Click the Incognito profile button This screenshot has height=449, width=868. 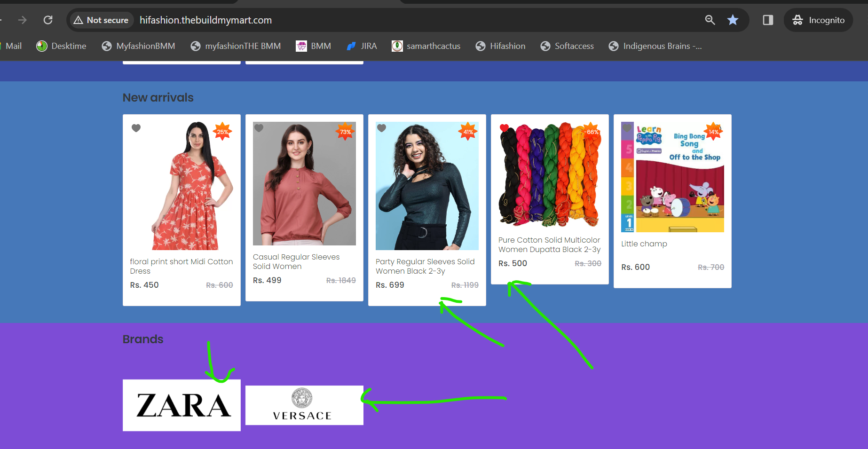[818, 20]
